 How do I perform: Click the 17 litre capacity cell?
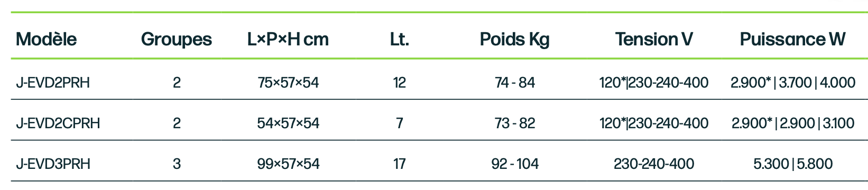[x=400, y=164]
